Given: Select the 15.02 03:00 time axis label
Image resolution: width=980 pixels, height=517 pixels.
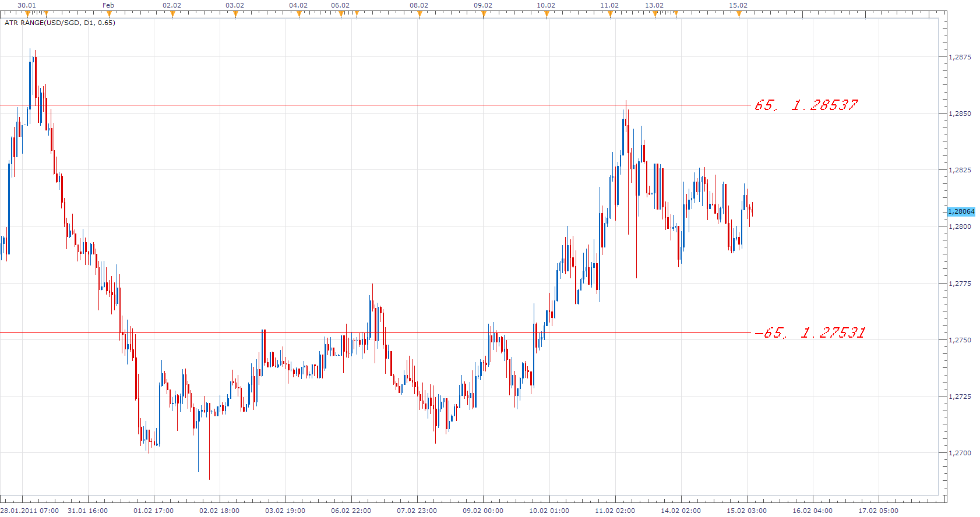Looking at the screenshot, I should click(746, 511).
